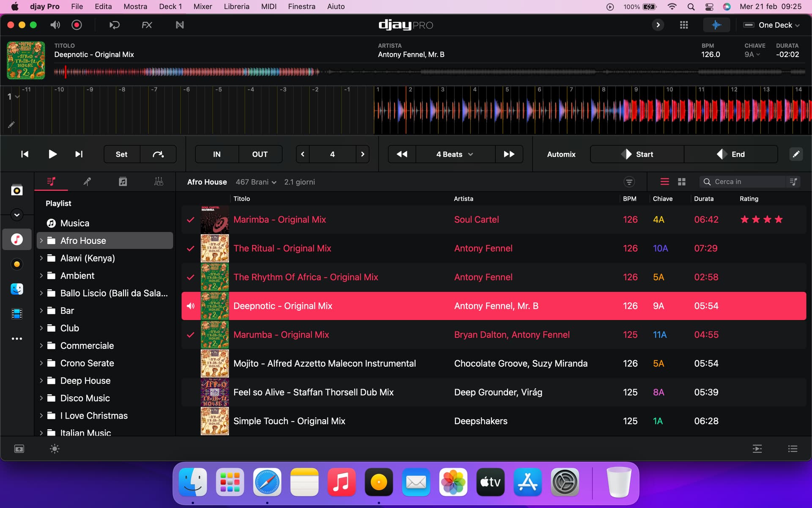Open the One Deck layout dropdown

[771, 25]
